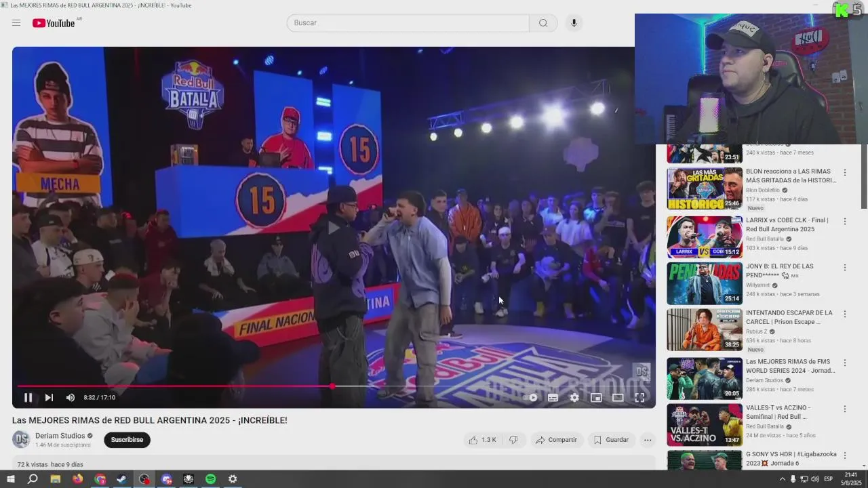Open the Willyamet channel link
This screenshot has width=868, height=488.
pos(758,285)
